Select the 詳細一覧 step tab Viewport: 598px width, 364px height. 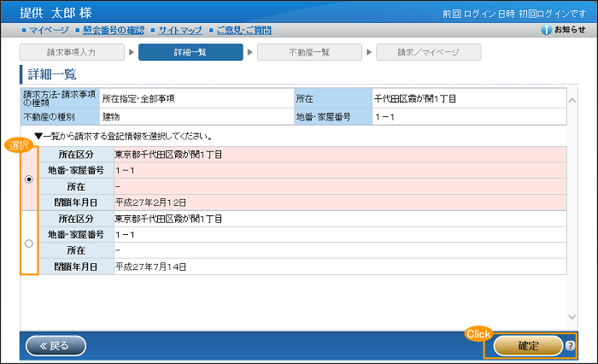191,52
